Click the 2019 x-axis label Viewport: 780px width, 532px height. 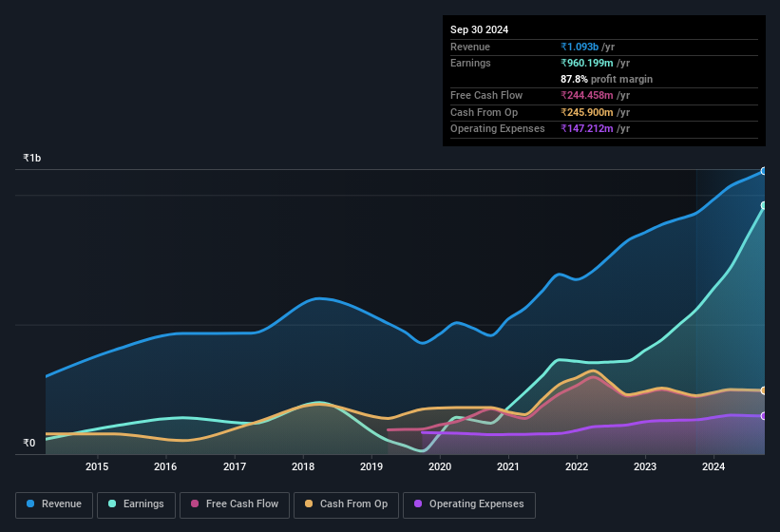(371, 466)
